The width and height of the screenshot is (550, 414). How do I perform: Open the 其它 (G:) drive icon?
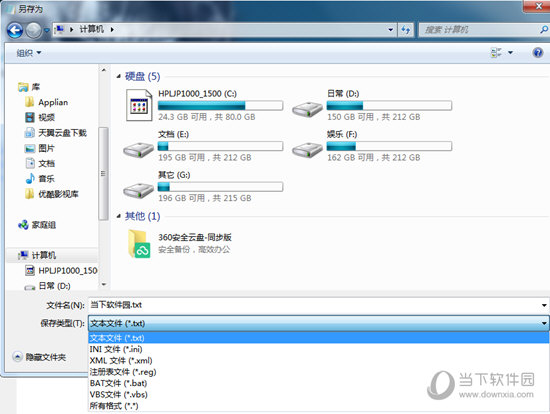click(x=138, y=191)
